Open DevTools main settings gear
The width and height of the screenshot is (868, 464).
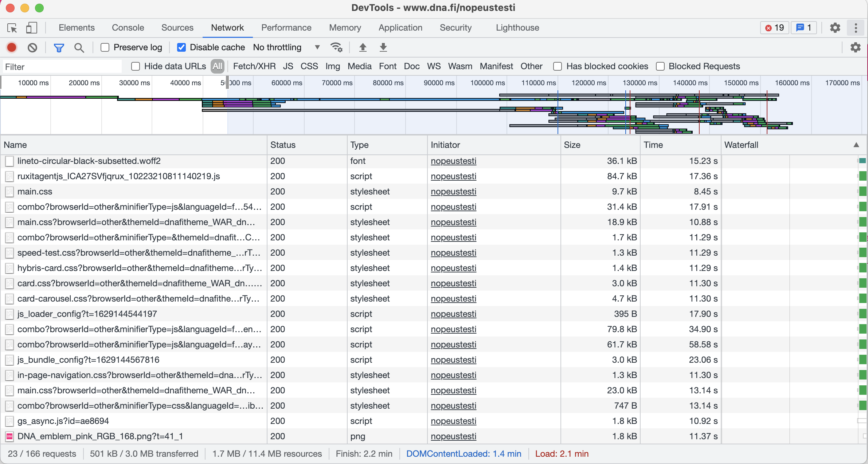point(835,28)
